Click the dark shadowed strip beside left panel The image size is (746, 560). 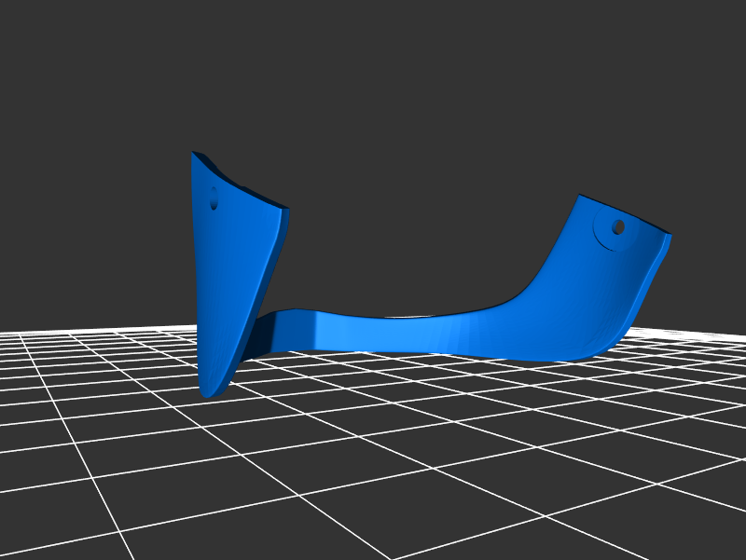256,337
